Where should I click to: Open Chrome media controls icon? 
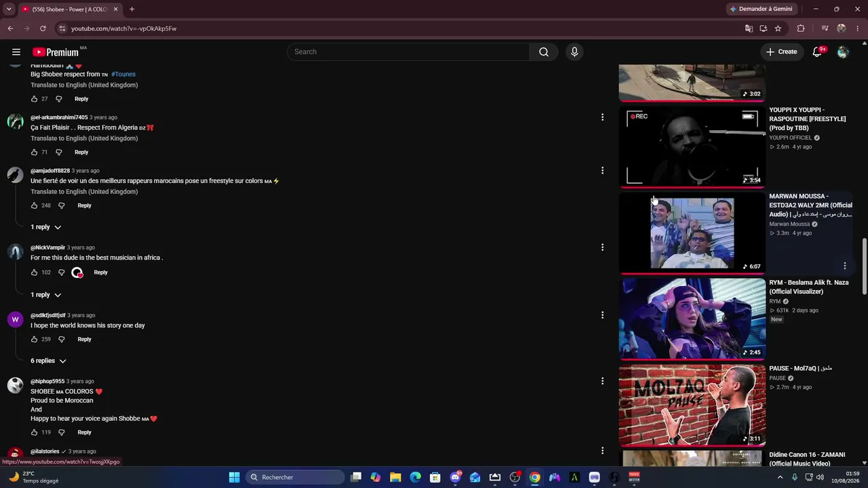825,28
